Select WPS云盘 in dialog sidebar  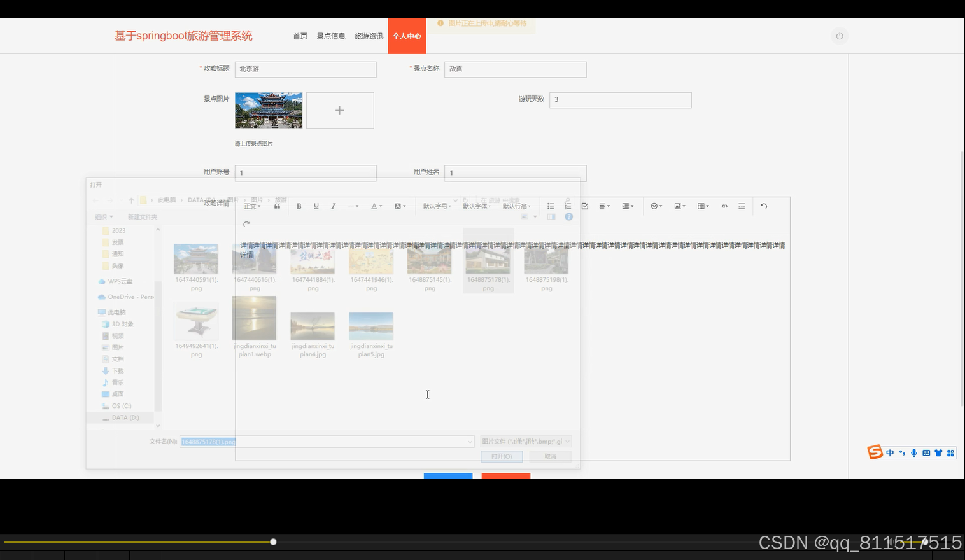point(115,281)
